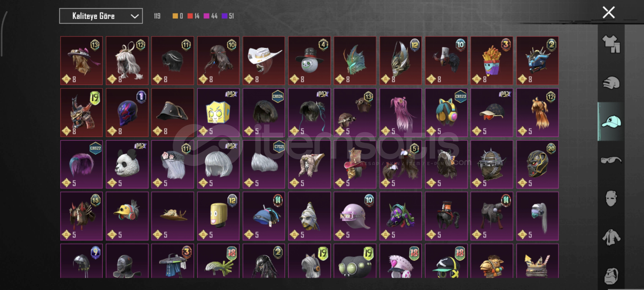Select the french fries hat item

pos(492,61)
